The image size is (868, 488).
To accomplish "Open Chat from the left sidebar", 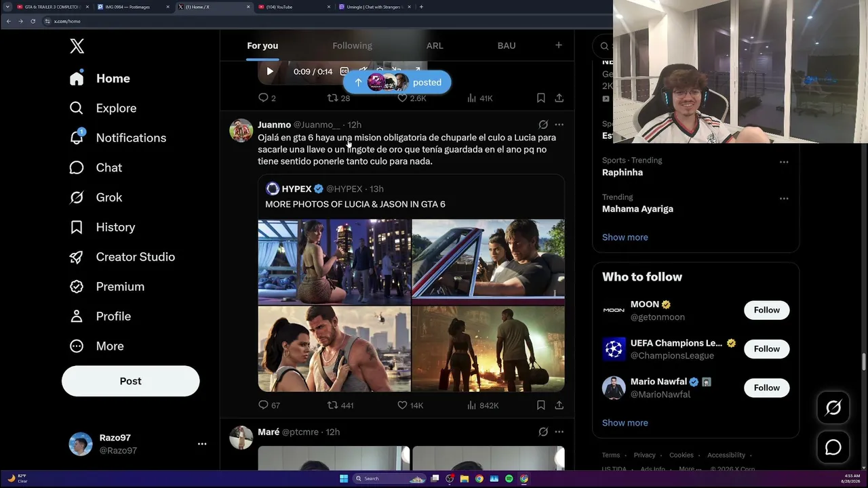I will point(96,167).
